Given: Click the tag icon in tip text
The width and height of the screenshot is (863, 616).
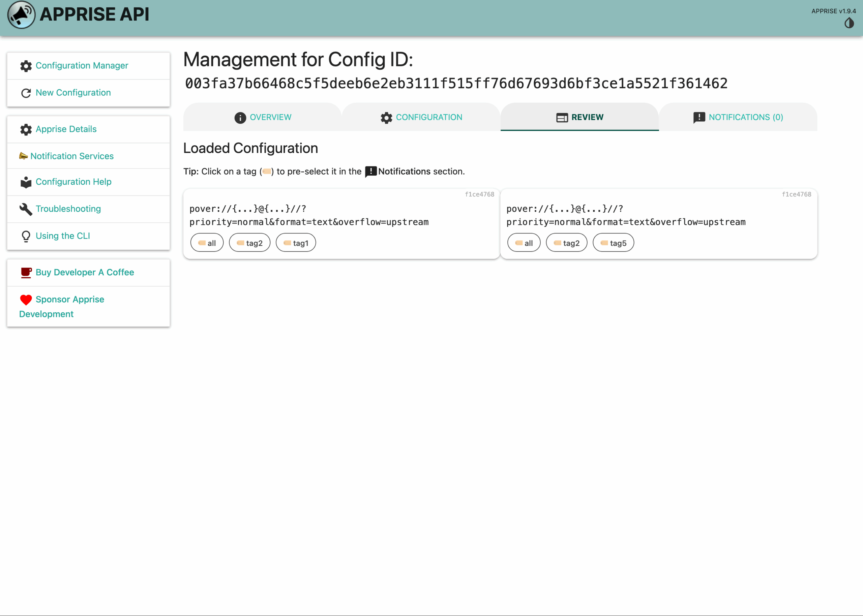Looking at the screenshot, I should click(267, 172).
